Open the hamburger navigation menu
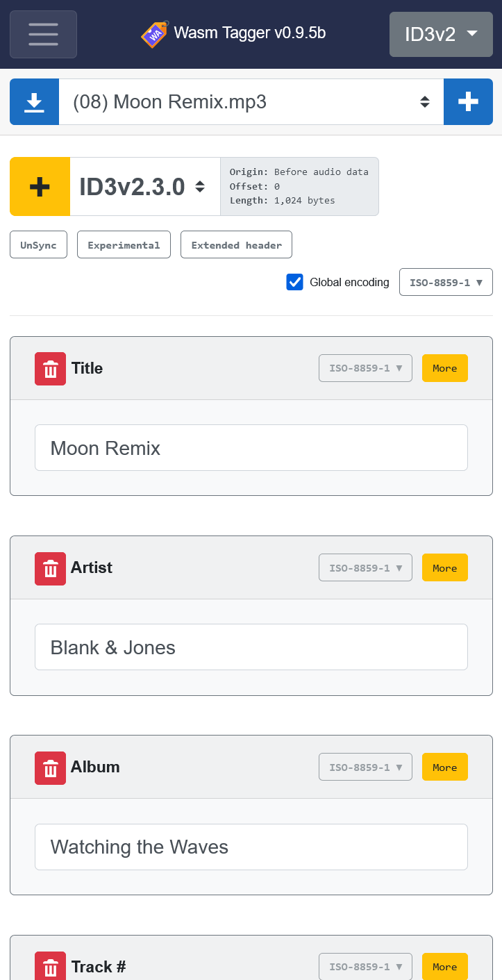Viewport: 502px width, 980px height. tap(43, 34)
